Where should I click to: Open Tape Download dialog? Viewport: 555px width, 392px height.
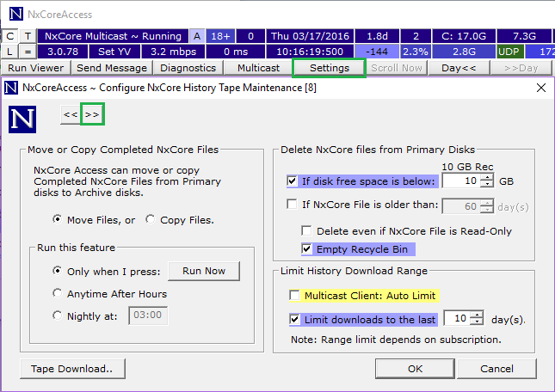[72, 369]
